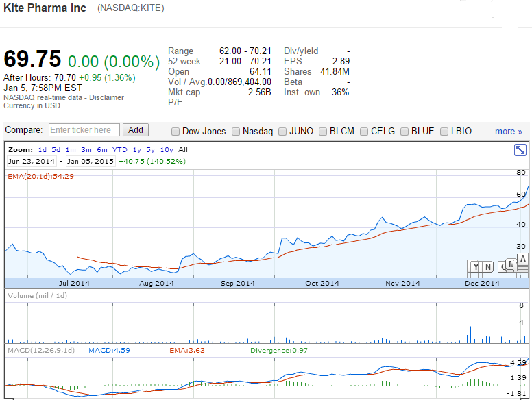The image size is (532, 400).
Task: Click the Dec 2014 timeline label
Action: 482,284
